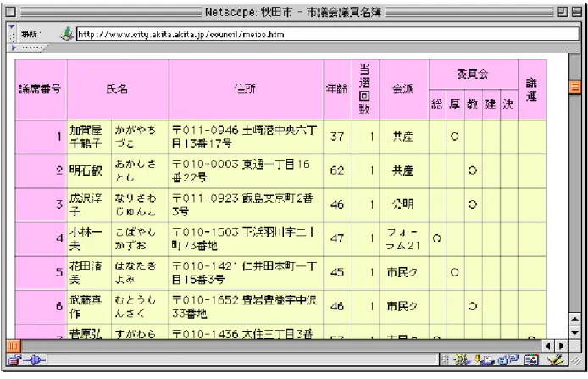Image resolution: width=588 pixels, height=379 pixels.
Task: Open Composer icon in the component bar
Action: point(555,360)
